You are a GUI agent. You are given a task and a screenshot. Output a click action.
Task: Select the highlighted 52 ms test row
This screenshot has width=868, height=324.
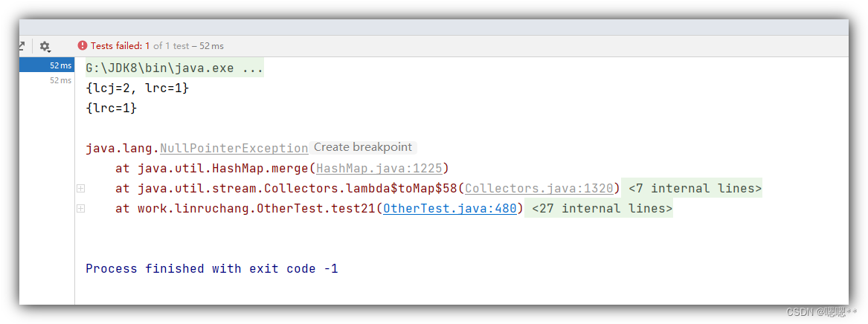point(47,65)
